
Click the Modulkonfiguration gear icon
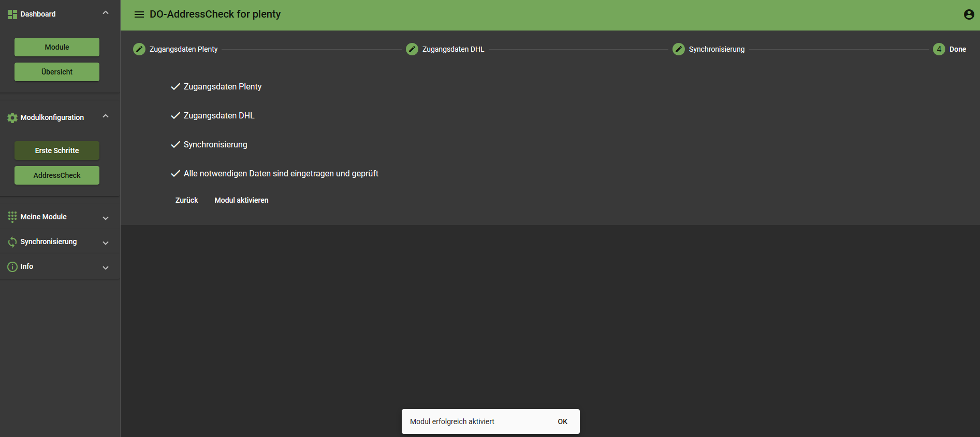coord(12,118)
